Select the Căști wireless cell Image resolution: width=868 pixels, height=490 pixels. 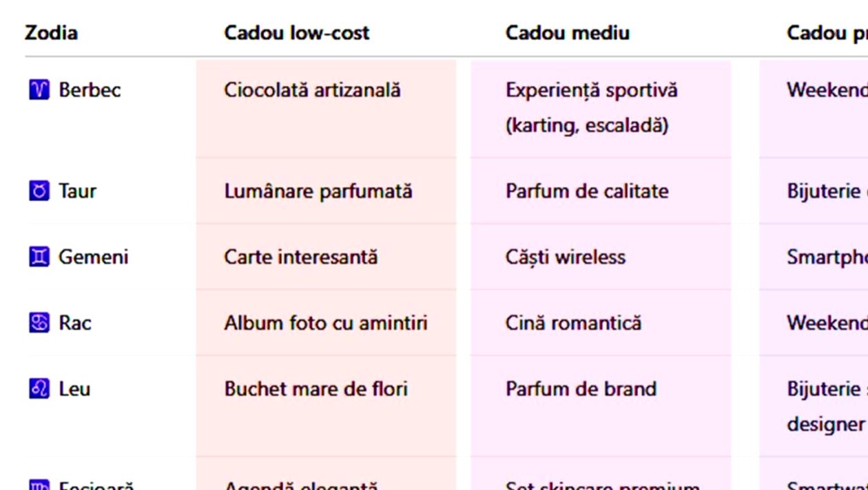566,257
